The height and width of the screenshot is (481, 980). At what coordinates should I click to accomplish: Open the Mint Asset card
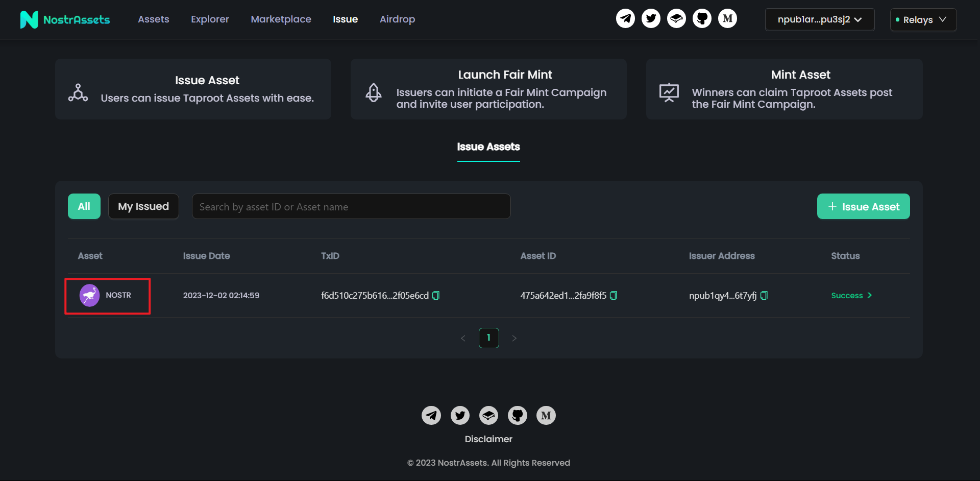click(x=784, y=89)
